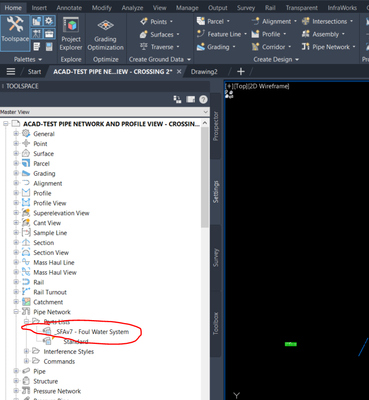The width and height of the screenshot is (369, 400).
Task: Open the Survey vertical Toolspace tab
Action: pyautogui.click(x=216, y=257)
